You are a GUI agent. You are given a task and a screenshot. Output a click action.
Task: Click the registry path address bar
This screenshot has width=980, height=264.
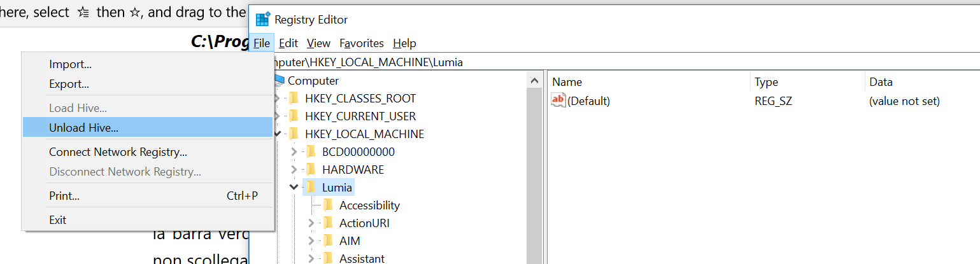573,62
